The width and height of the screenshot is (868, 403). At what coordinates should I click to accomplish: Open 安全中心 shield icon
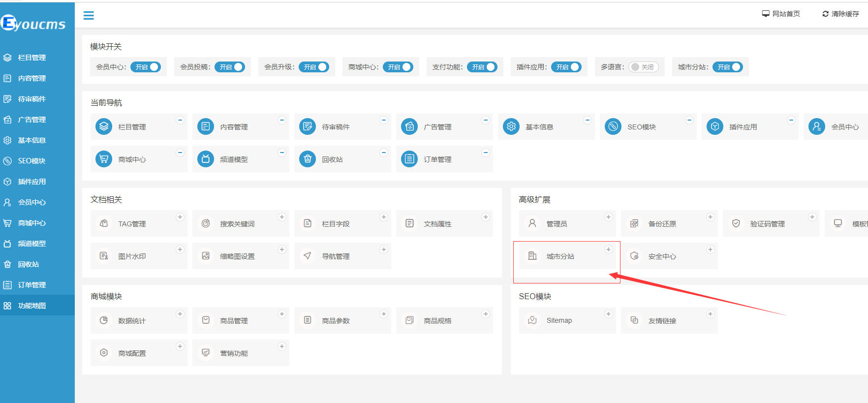click(x=634, y=256)
